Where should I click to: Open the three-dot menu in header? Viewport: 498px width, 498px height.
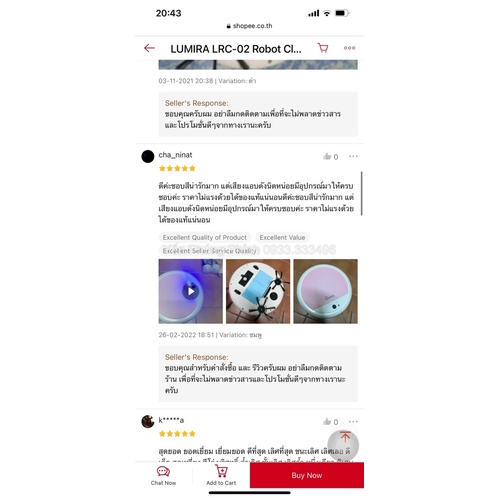(349, 48)
